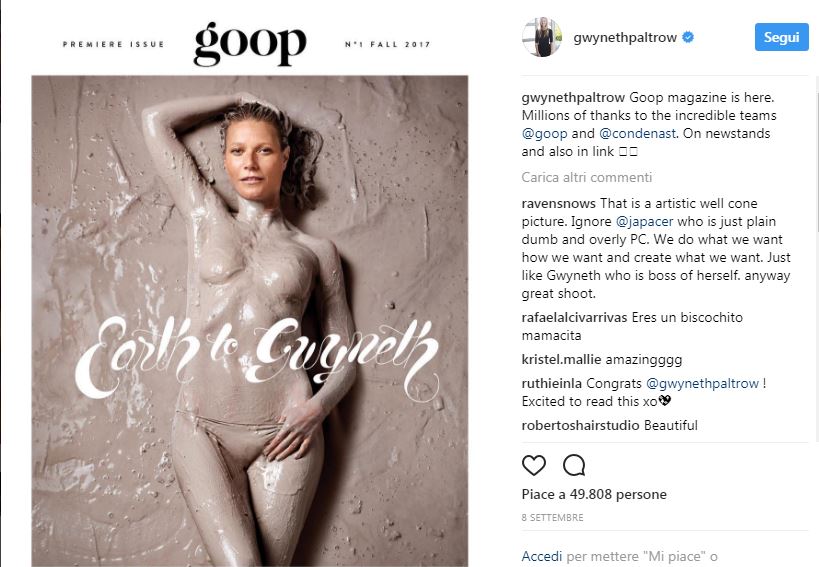Click the Accedi login link
819x567 pixels.
pos(542,557)
